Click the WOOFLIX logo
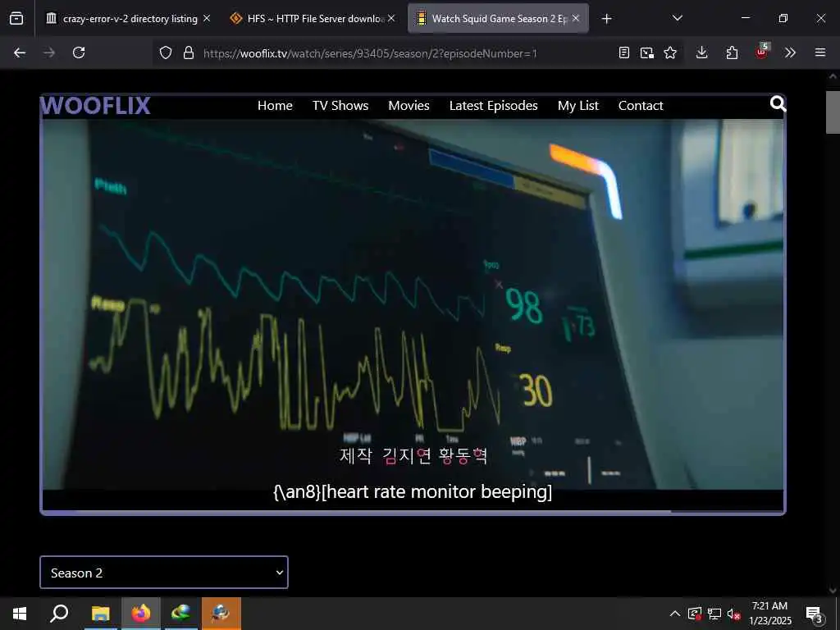Viewport: 840px width, 630px height. pos(95,106)
